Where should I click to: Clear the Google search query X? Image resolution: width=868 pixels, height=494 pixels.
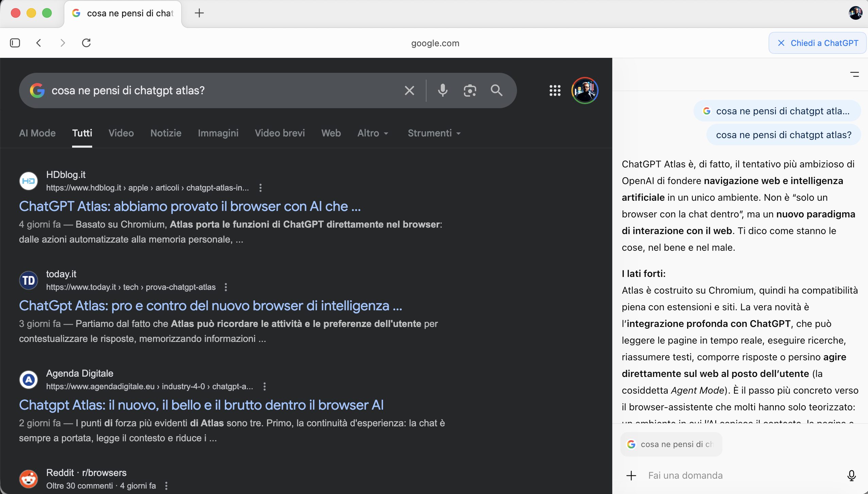tap(409, 90)
